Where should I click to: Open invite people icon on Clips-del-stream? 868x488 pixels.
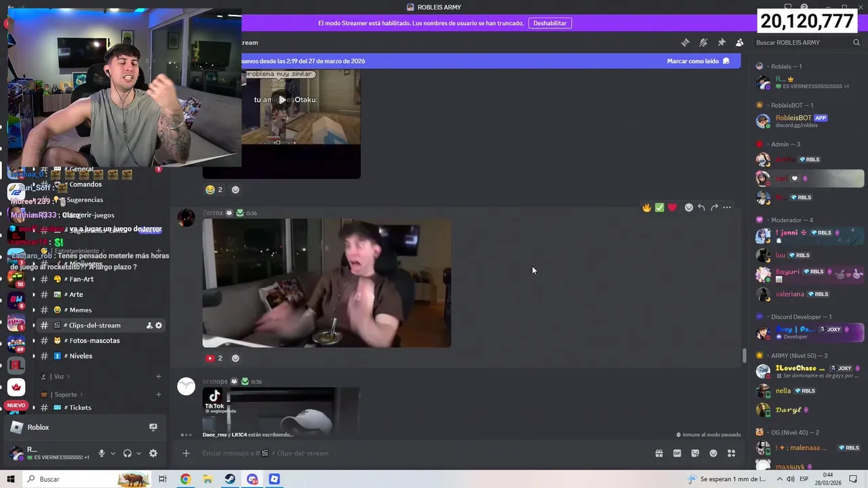(149, 325)
